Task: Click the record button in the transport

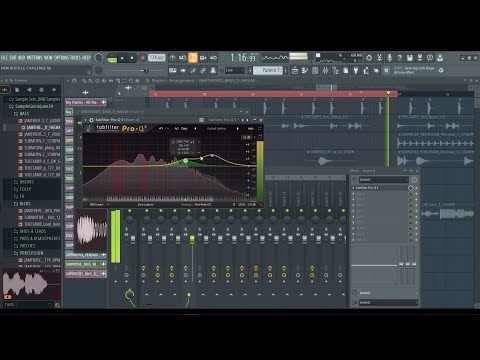Action: pos(142,58)
